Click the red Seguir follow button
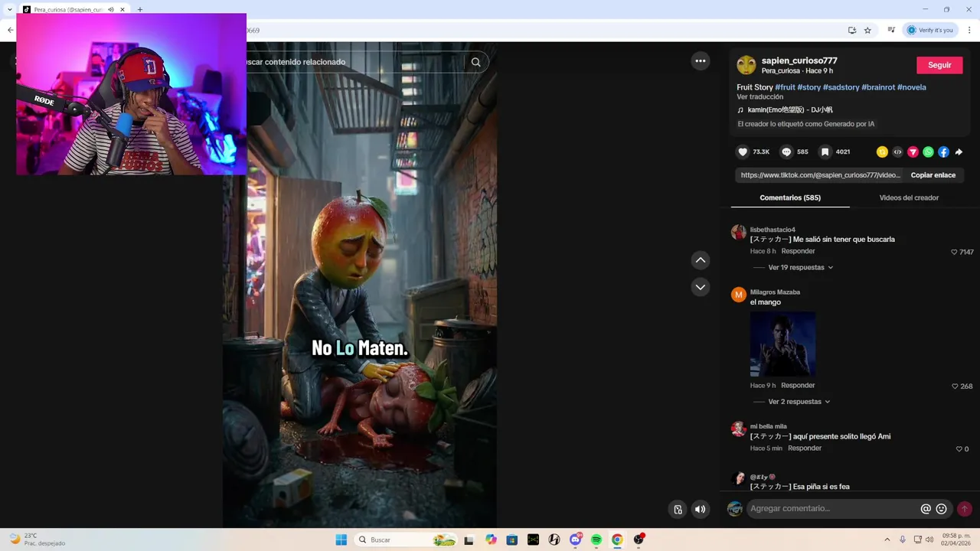 [939, 65]
